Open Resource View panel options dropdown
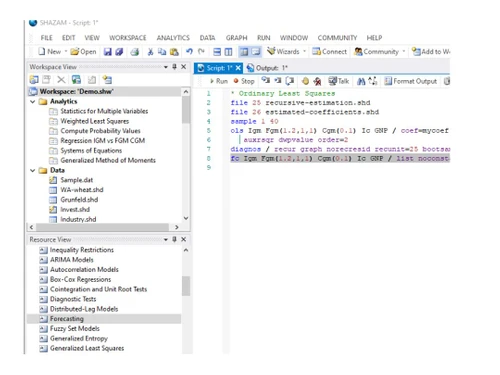The image size is (500, 375). click(166, 240)
